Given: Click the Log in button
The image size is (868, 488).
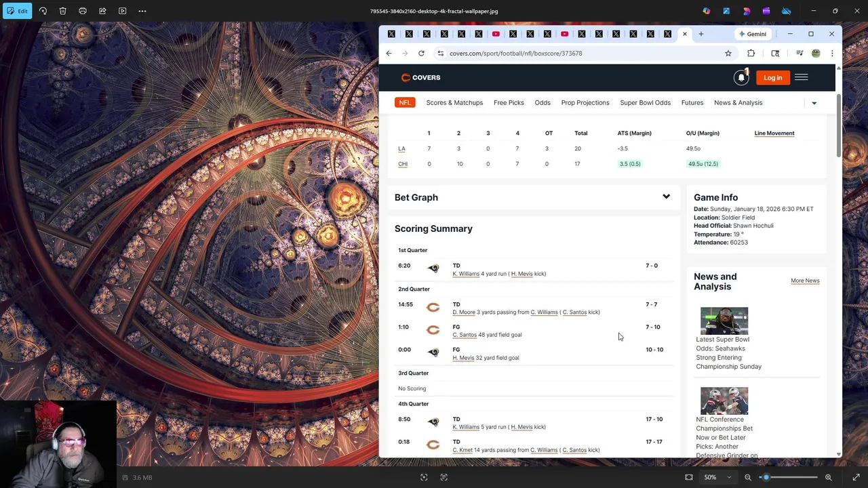Looking at the screenshot, I should click(x=772, y=78).
